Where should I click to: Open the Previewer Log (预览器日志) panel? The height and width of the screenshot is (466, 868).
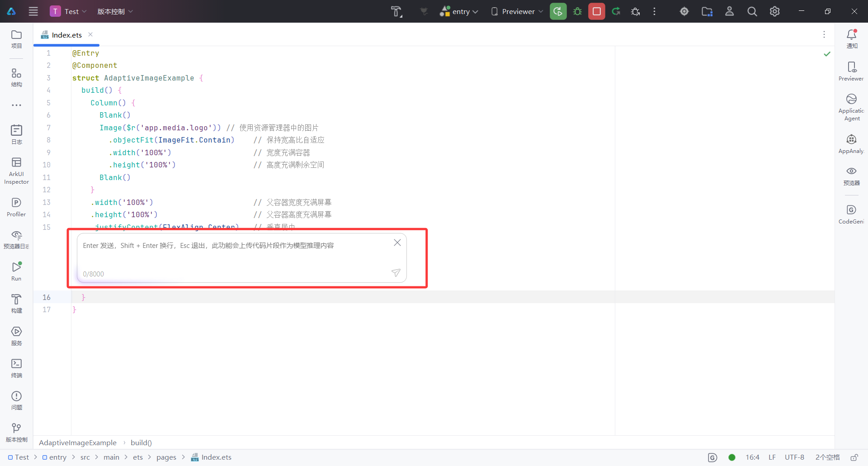click(16, 239)
